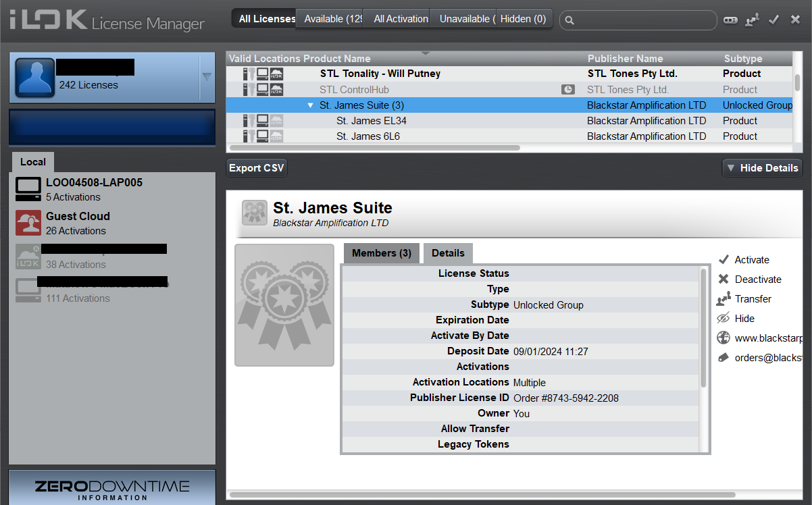Select the STL Tonality - Will Putney row
Screen dimensions: 812x505
pyautogui.click(x=509, y=74)
